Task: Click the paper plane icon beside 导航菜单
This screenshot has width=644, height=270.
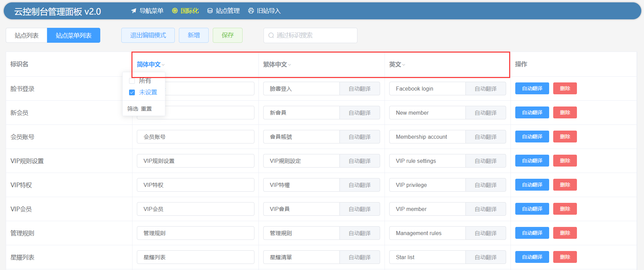Action: pos(134,11)
